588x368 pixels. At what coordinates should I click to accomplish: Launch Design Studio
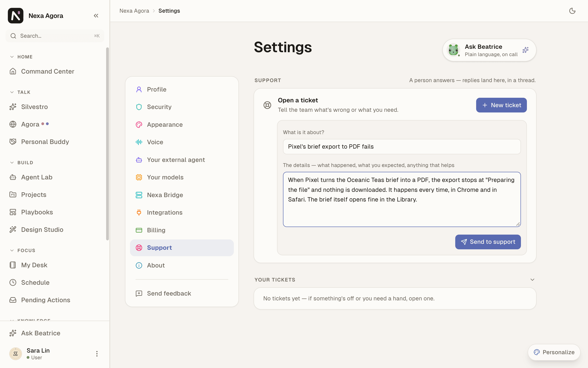click(55, 230)
